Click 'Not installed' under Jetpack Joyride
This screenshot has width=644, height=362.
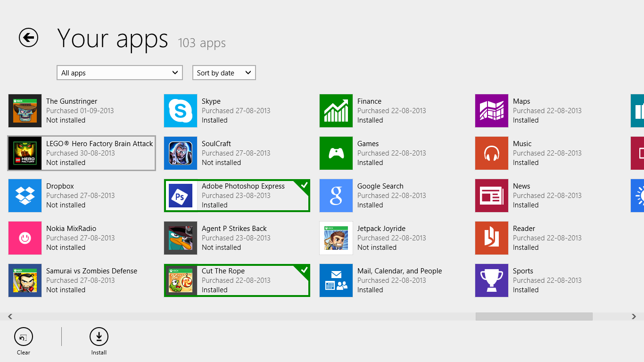(377, 247)
